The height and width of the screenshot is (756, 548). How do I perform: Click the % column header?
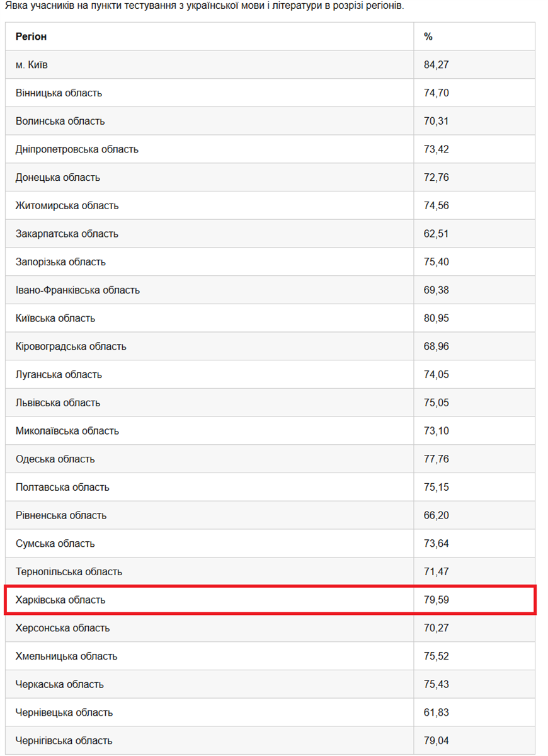[x=428, y=37]
